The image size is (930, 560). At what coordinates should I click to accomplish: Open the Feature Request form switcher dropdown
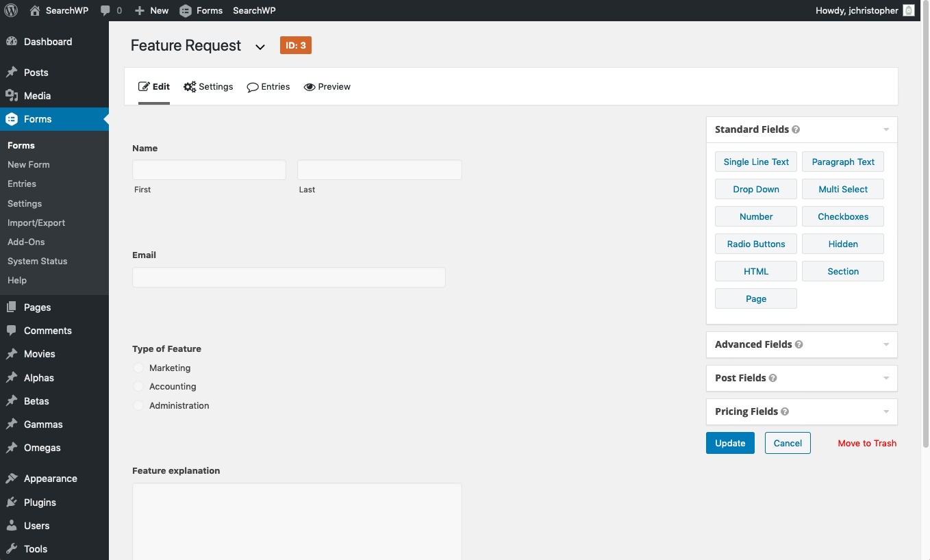260,47
